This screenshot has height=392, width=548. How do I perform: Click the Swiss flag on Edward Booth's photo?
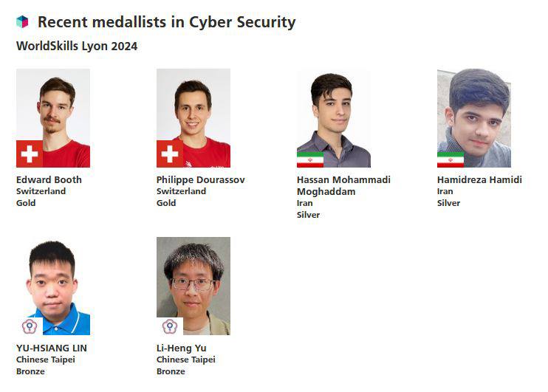(x=30, y=154)
